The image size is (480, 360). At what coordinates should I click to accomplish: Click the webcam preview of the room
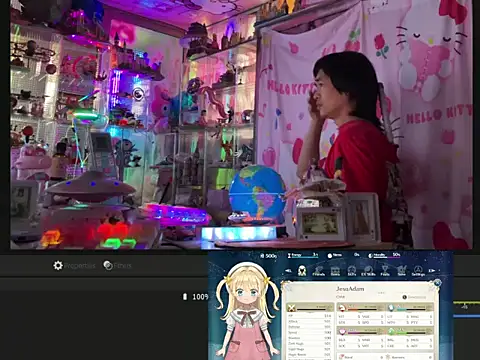[x=241, y=124]
